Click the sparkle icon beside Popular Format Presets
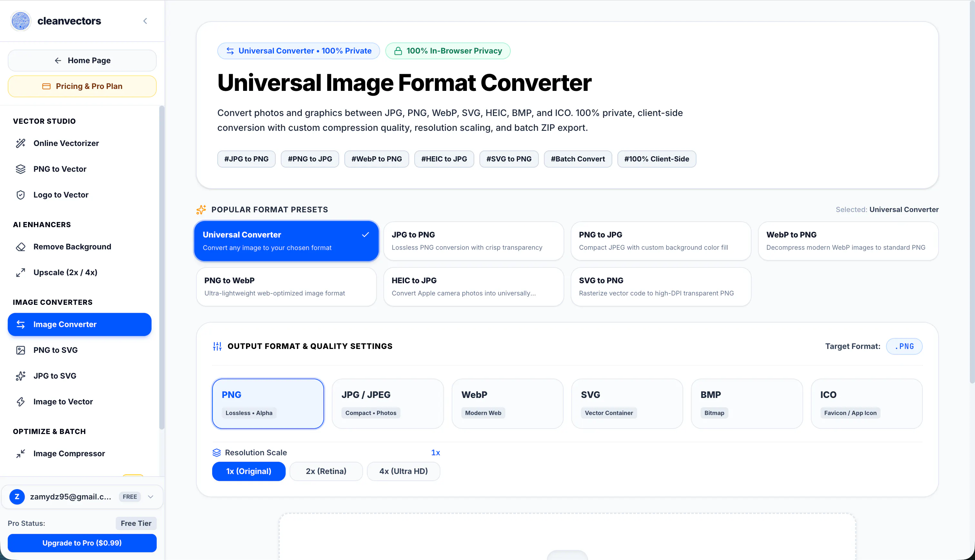The image size is (975, 560). point(201,210)
